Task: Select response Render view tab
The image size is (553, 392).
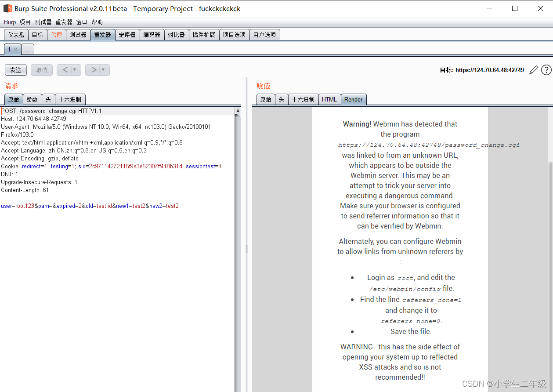Action: [x=354, y=99]
